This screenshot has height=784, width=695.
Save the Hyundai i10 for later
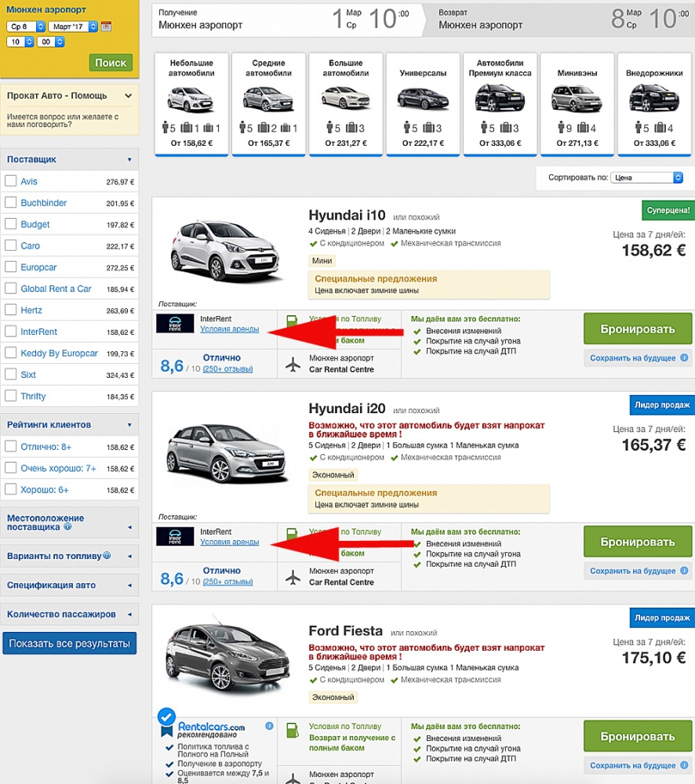[638, 358]
